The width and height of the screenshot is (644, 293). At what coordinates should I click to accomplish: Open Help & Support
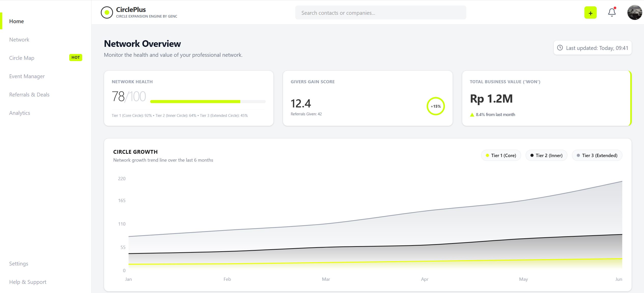[28, 282]
